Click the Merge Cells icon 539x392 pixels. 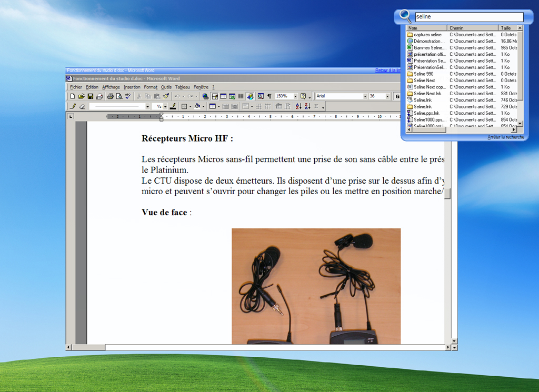[225, 106]
